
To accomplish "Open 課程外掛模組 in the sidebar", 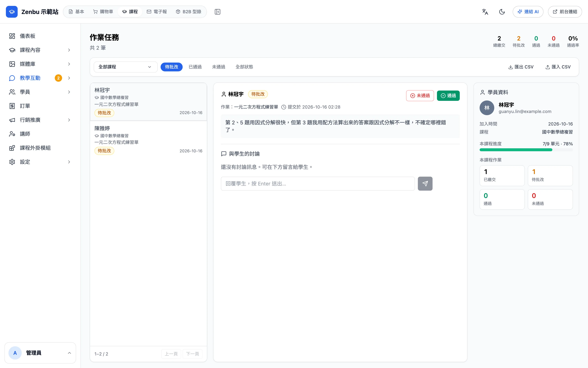I will [x=40, y=148].
